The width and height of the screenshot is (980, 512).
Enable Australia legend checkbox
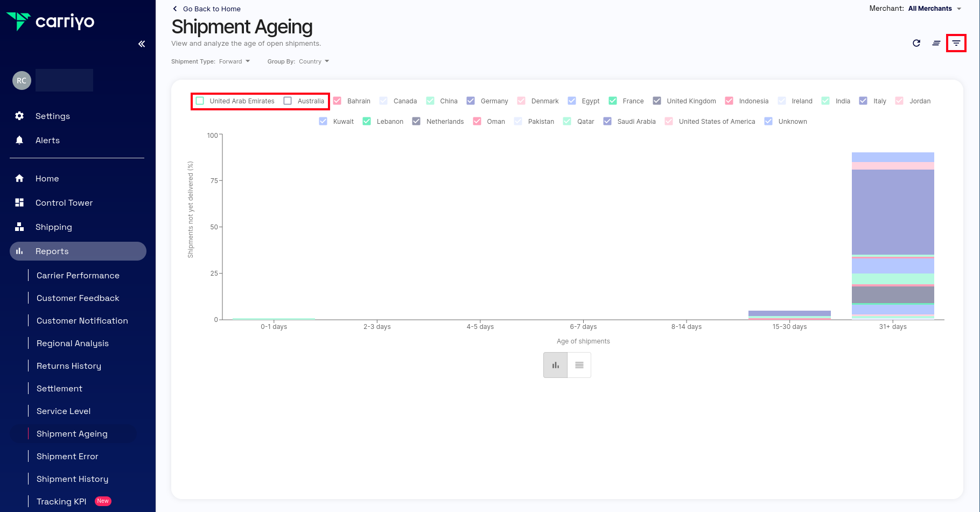pos(288,101)
